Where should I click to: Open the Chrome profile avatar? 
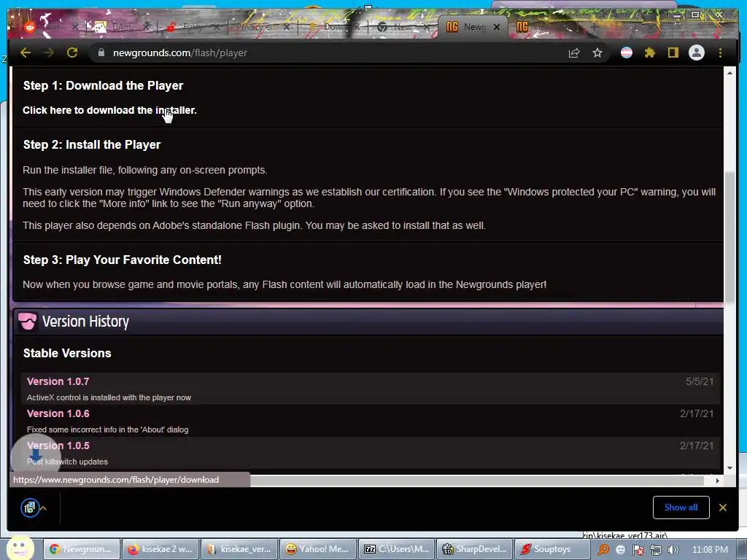pos(697,52)
